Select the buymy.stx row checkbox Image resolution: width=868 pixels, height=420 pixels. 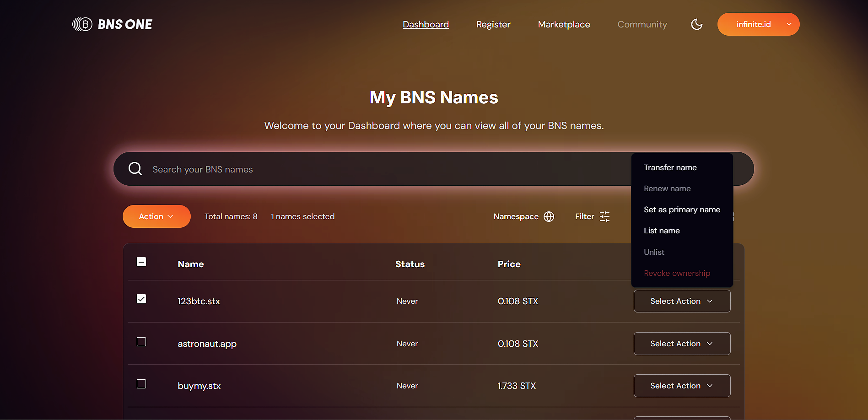[x=141, y=384]
